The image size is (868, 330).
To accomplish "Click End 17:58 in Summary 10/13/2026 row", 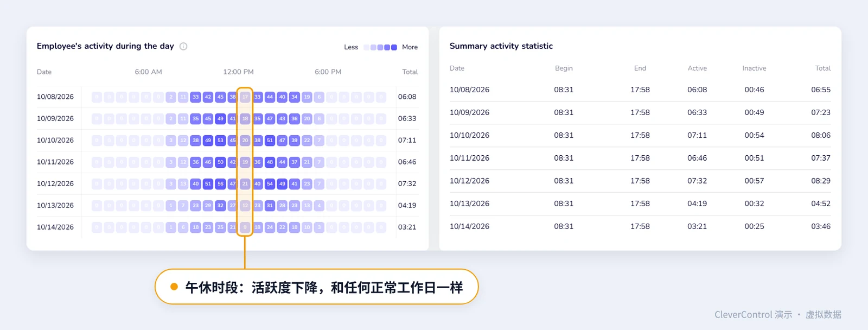I will 640,204.
